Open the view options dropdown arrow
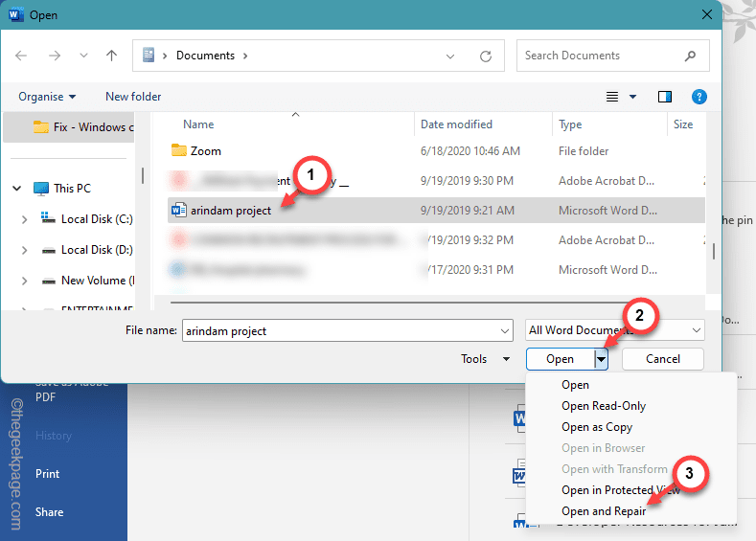Viewport: 756px width, 541px height. pos(632,97)
